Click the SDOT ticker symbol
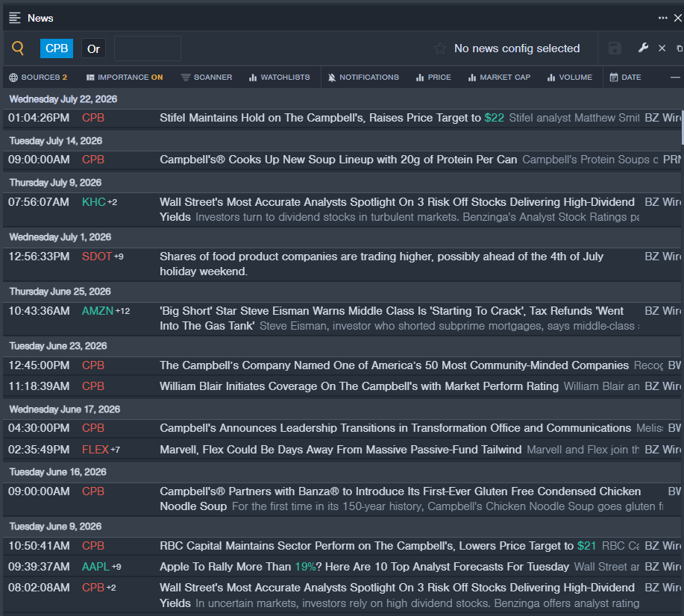Image resolution: width=684 pixels, height=616 pixels. pyautogui.click(x=97, y=257)
